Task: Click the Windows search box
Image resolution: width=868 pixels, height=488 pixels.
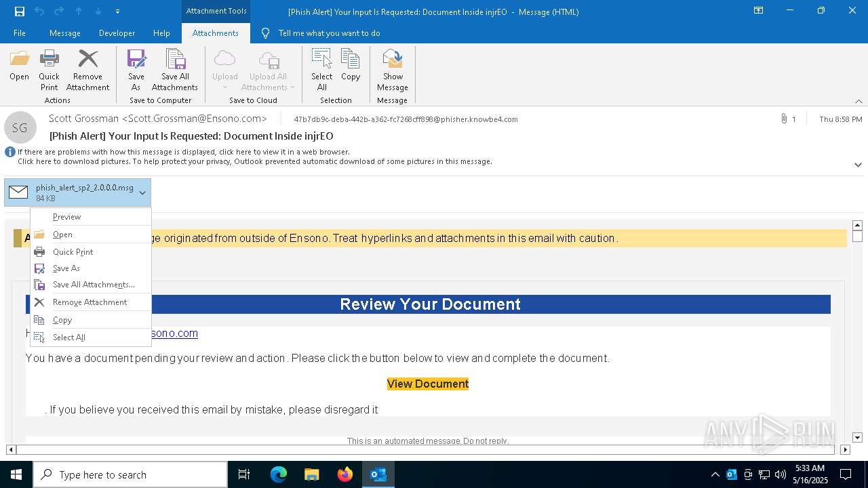Action: click(x=130, y=474)
